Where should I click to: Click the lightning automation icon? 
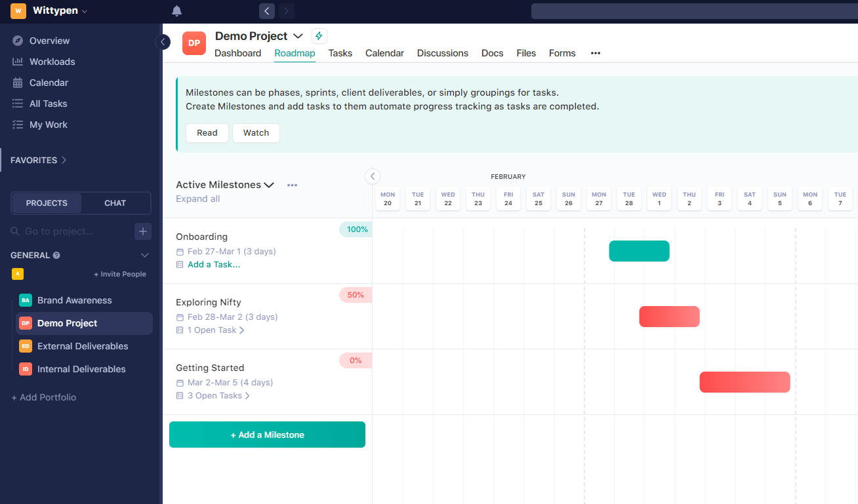[x=319, y=36]
